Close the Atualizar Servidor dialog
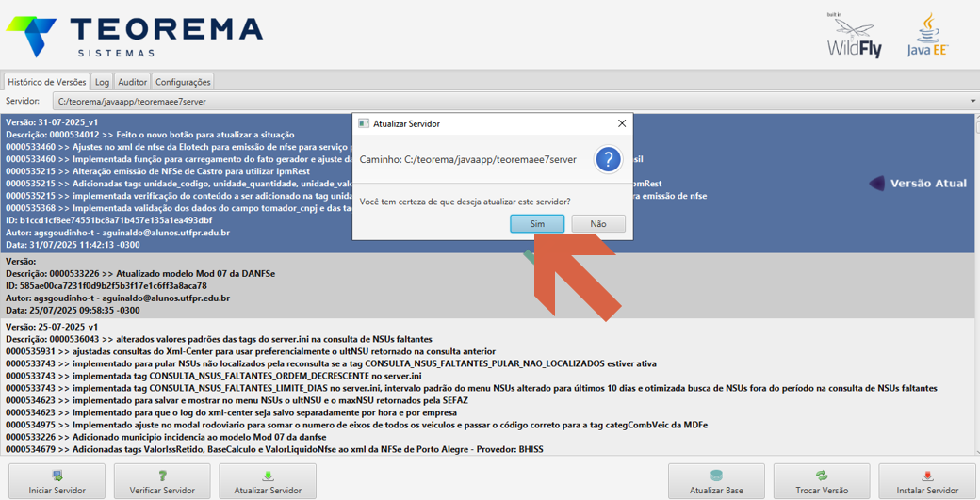The height and width of the screenshot is (500, 980). point(622,123)
